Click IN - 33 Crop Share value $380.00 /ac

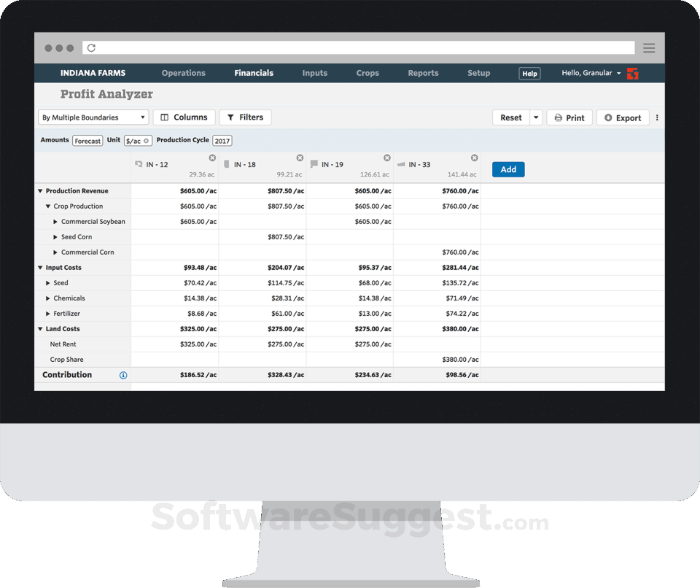(460, 360)
